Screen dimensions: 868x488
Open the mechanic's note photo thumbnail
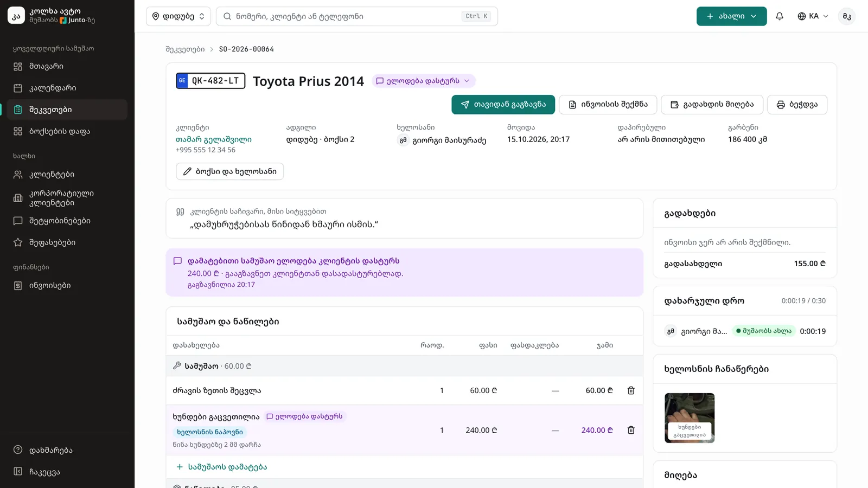click(690, 418)
